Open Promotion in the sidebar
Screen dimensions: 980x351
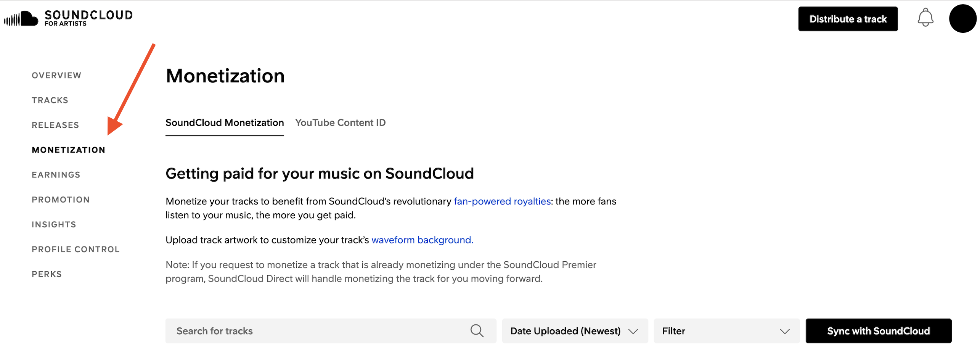click(61, 200)
